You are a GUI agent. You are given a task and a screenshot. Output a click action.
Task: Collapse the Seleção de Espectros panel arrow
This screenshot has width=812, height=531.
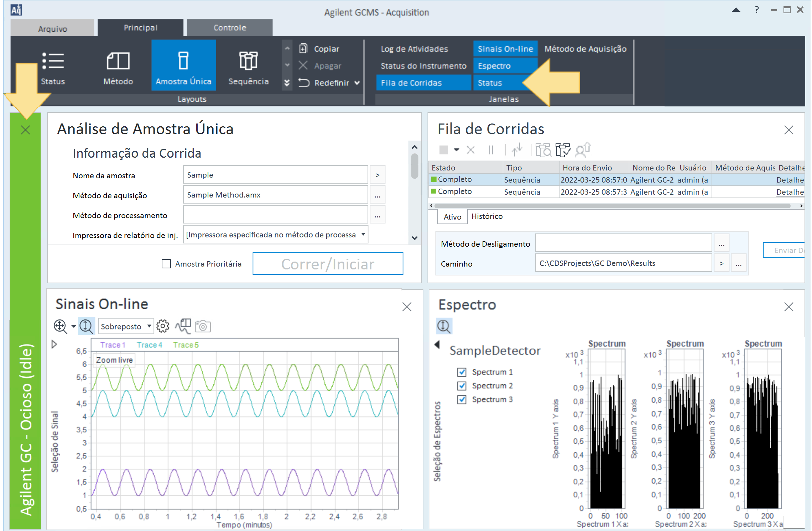click(x=437, y=345)
